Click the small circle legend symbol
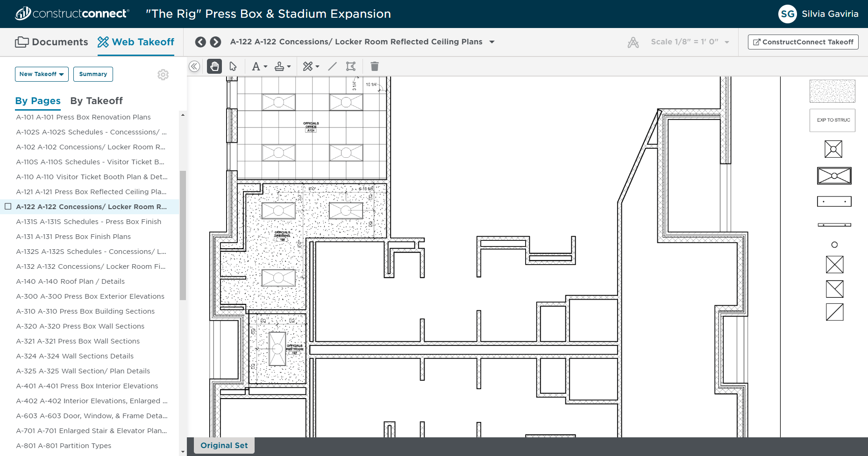 pos(834,245)
